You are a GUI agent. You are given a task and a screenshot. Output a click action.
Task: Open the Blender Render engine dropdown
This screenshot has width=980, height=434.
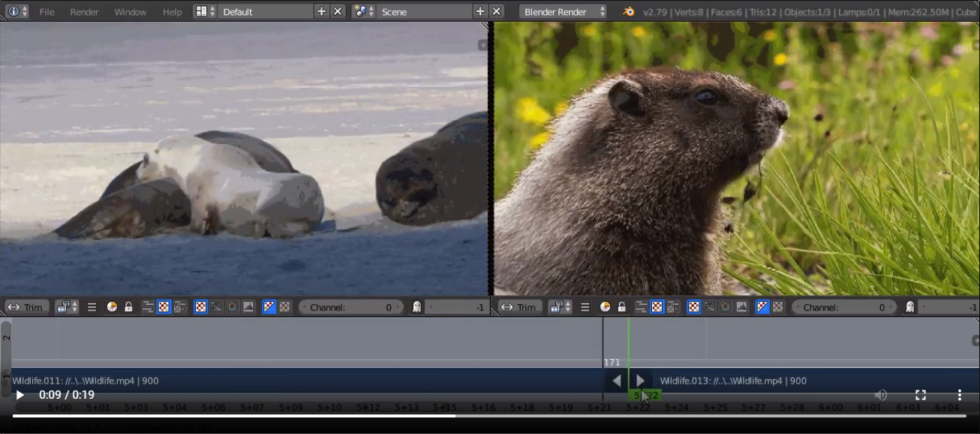563,11
